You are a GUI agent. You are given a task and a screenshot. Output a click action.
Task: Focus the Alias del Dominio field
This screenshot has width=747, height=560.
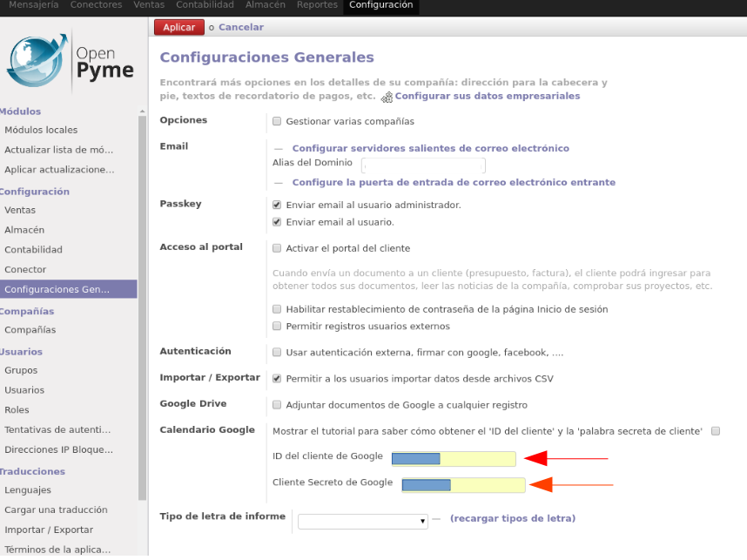point(423,165)
